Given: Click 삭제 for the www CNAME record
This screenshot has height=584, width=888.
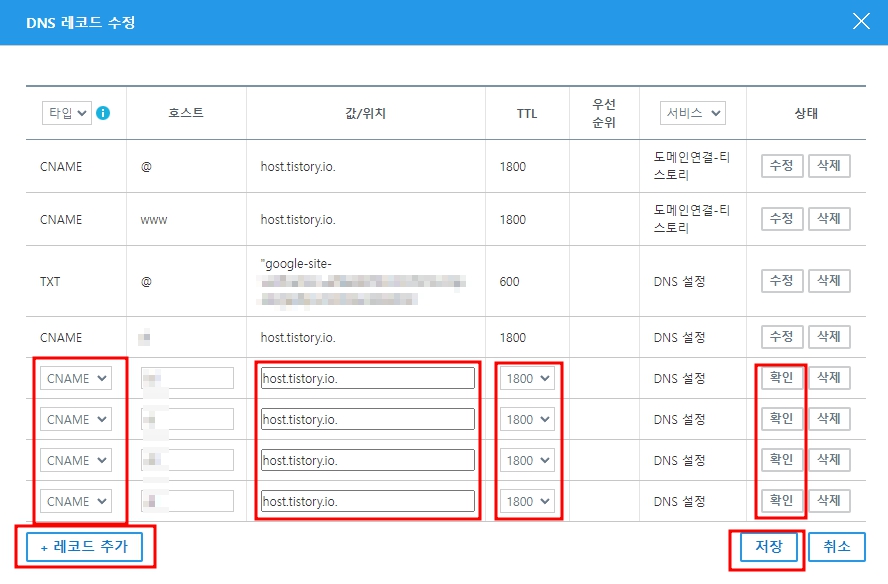Looking at the screenshot, I should click(x=830, y=219).
